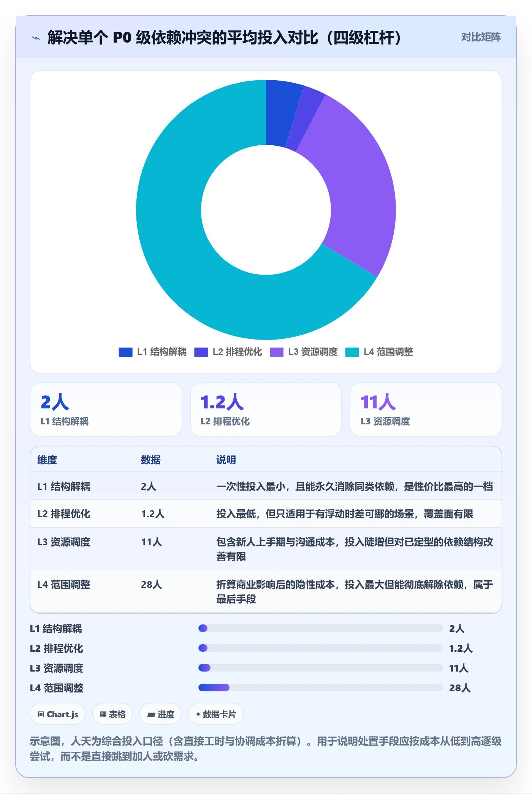Toggle L1 结构解耦 legend color box

[125, 352]
